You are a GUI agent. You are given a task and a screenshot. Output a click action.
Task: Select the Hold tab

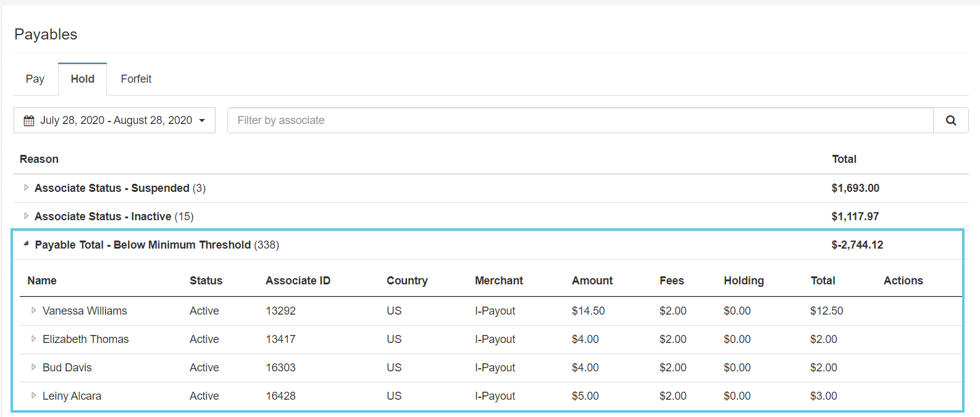click(82, 79)
